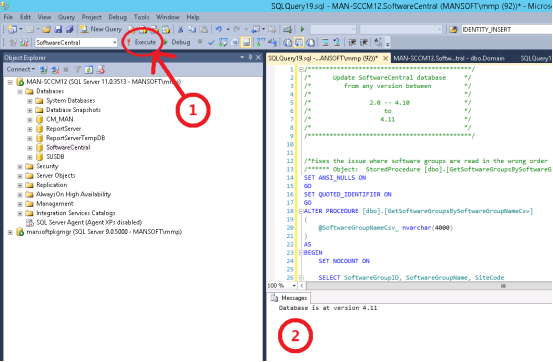This screenshot has width=553, height=362.
Task: Click the Cancel Executing Query stop icon
Action: (200, 42)
